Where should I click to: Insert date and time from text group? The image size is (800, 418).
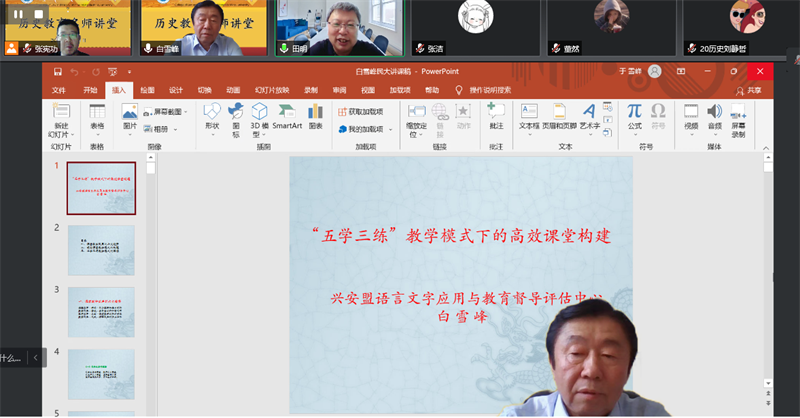point(607,107)
